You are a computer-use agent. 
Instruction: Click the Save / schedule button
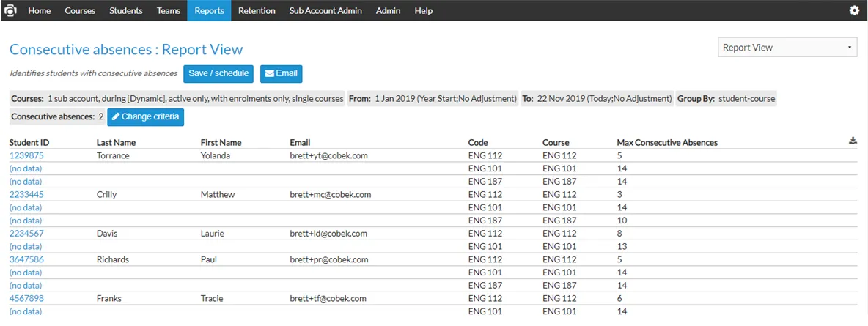pos(218,73)
